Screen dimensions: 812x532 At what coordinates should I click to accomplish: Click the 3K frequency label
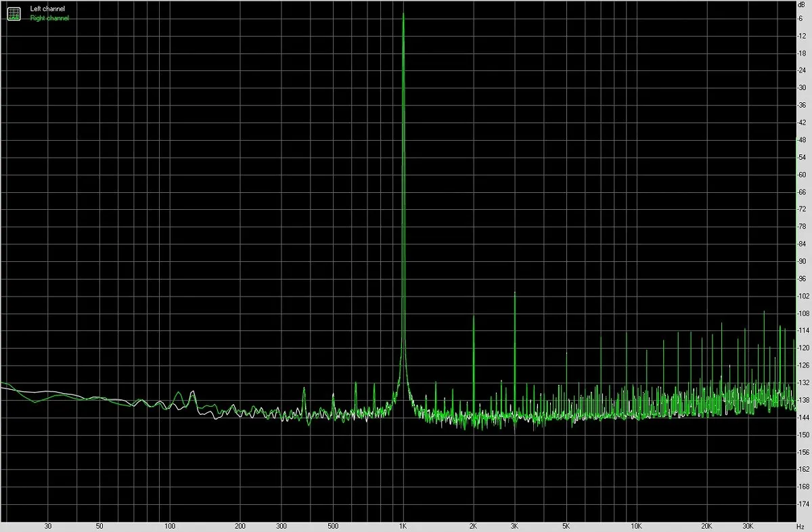pos(515,526)
